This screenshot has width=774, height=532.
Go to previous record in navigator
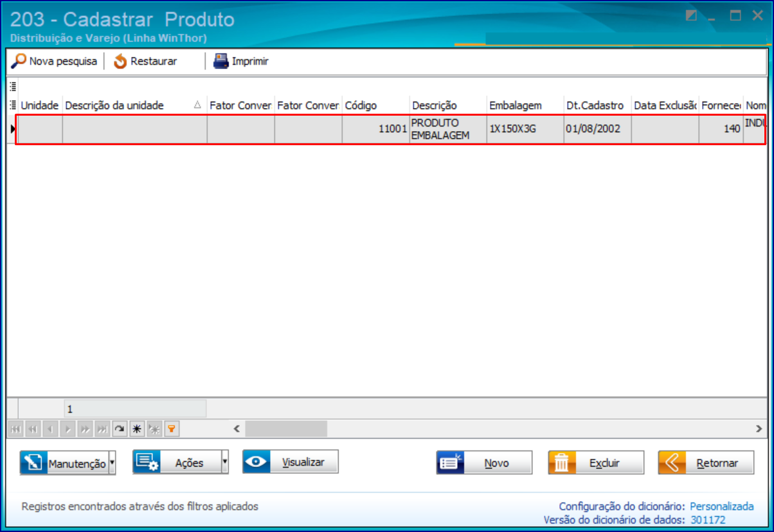point(50,429)
